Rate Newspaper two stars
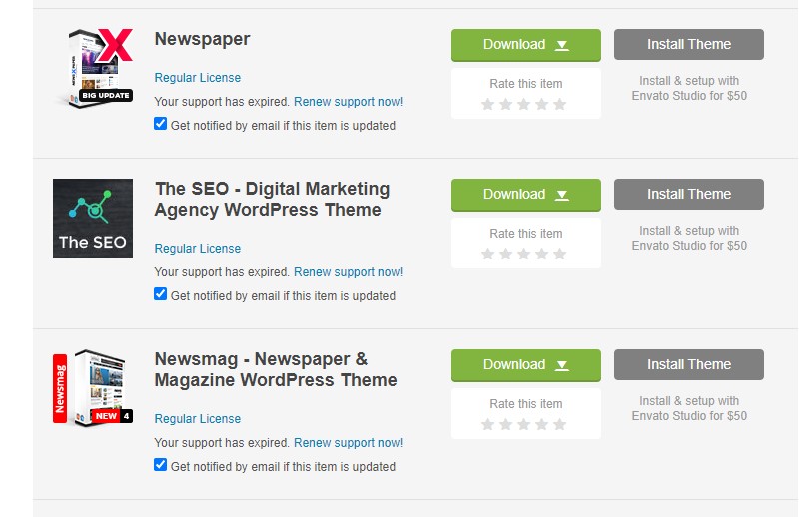Screen dimensions: 812x517 (x=506, y=104)
